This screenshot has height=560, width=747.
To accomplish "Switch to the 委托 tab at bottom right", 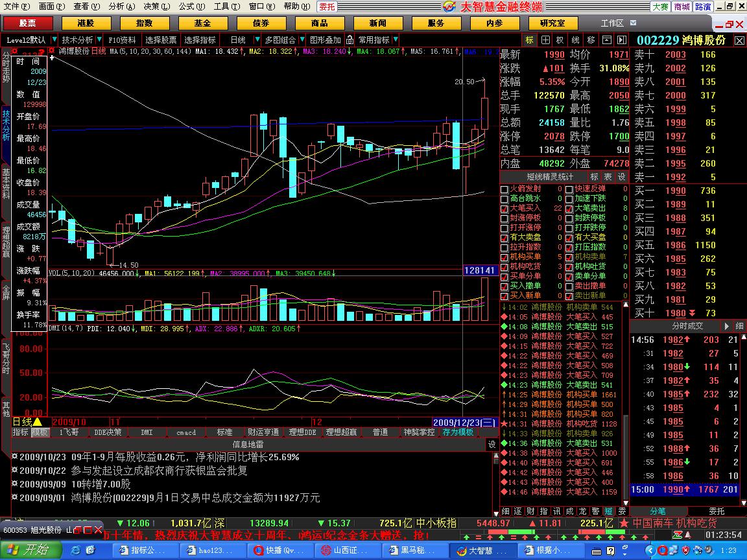I will (717, 511).
